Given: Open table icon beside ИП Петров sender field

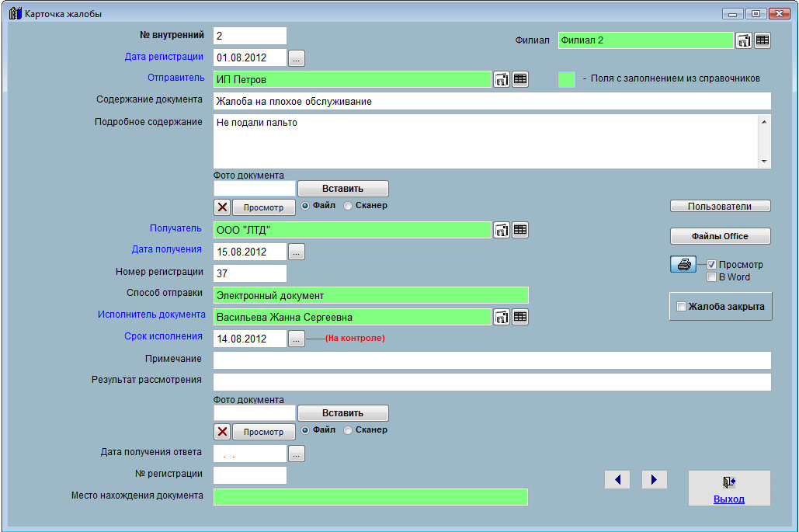Looking at the screenshot, I should click(x=519, y=79).
